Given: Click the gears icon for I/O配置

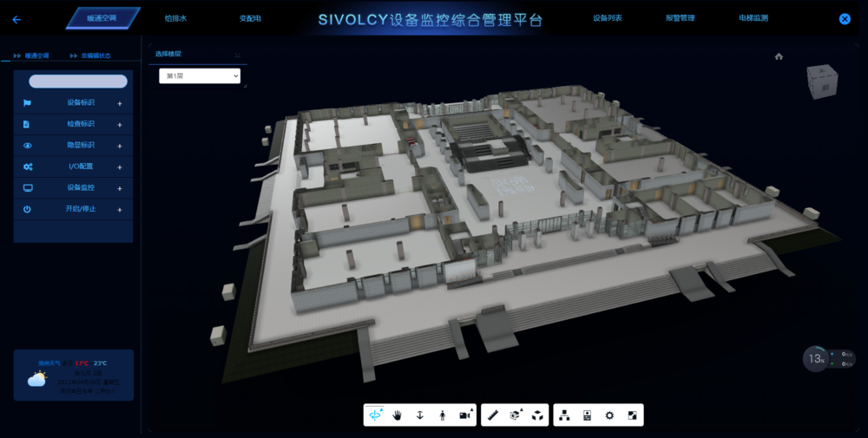Looking at the screenshot, I should point(28,167).
